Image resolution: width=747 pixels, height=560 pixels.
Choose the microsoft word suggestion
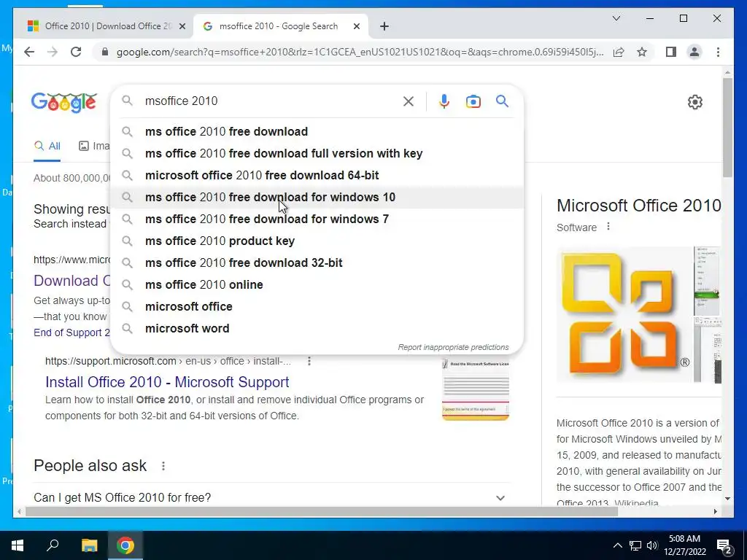(317, 329)
